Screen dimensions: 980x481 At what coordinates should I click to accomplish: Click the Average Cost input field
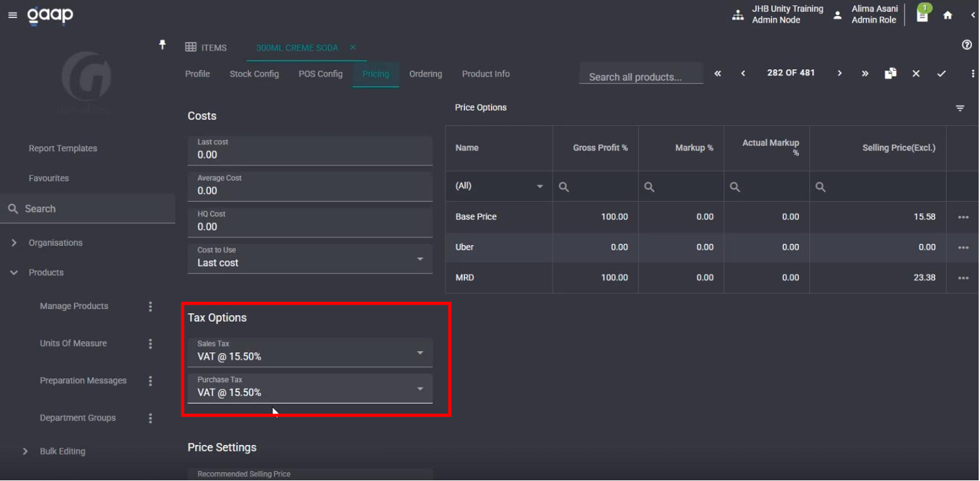(x=310, y=186)
